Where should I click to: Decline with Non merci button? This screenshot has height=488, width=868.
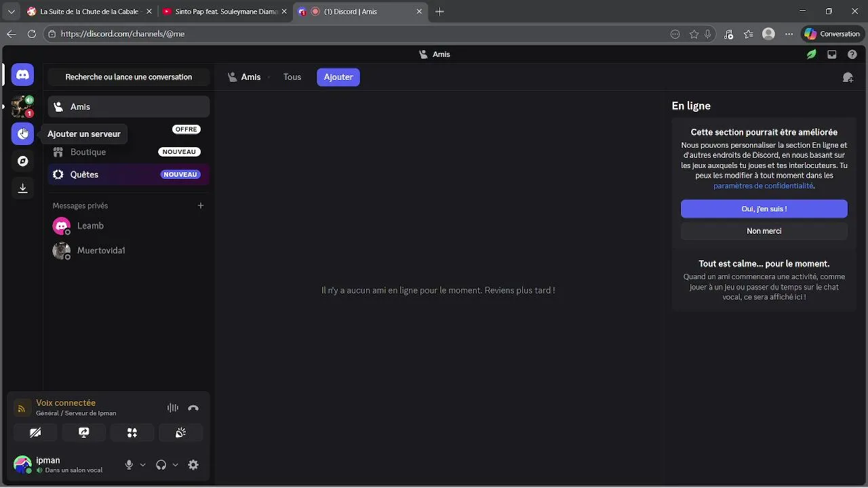[764, 231]
